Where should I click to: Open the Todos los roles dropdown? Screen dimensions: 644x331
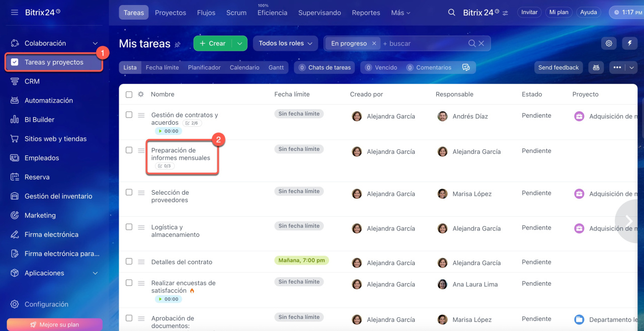pyautogui.click(x=285, y=43)
